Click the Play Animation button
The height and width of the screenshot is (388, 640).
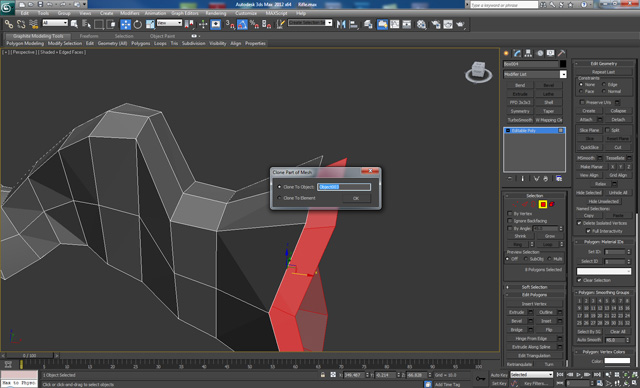(578, 375)
